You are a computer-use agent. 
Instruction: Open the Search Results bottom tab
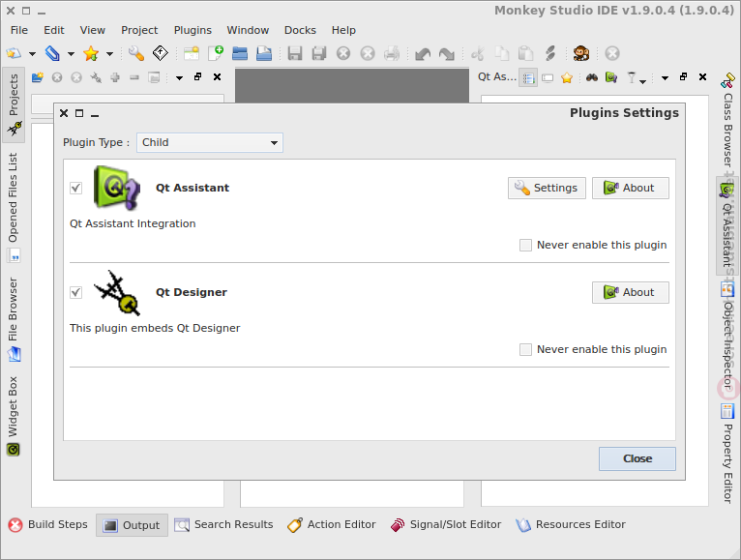[x=223, y=525]
